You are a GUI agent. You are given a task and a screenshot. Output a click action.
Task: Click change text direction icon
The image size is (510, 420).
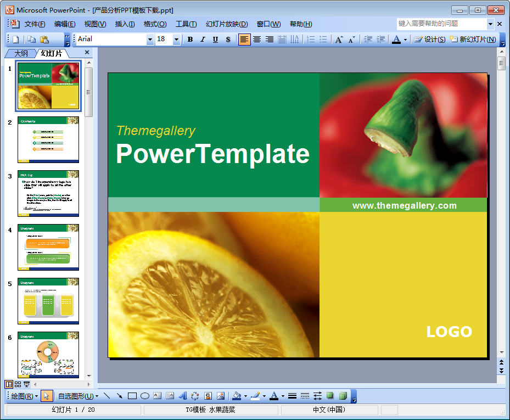[x=295, y=40]
